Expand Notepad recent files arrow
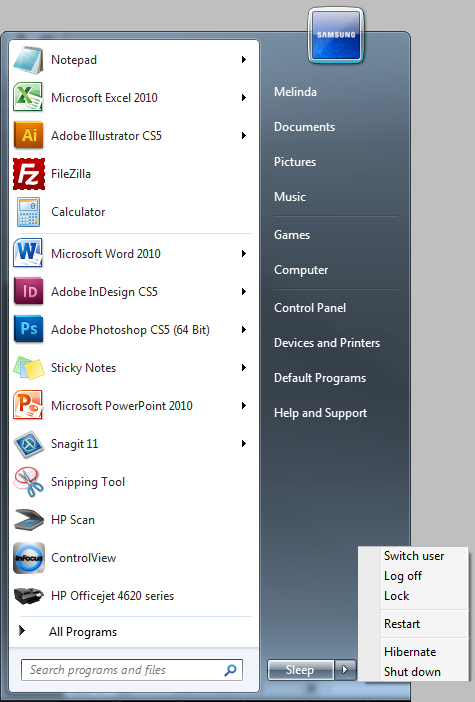Screen dimensions: 475x702 (x=244, y=60)
